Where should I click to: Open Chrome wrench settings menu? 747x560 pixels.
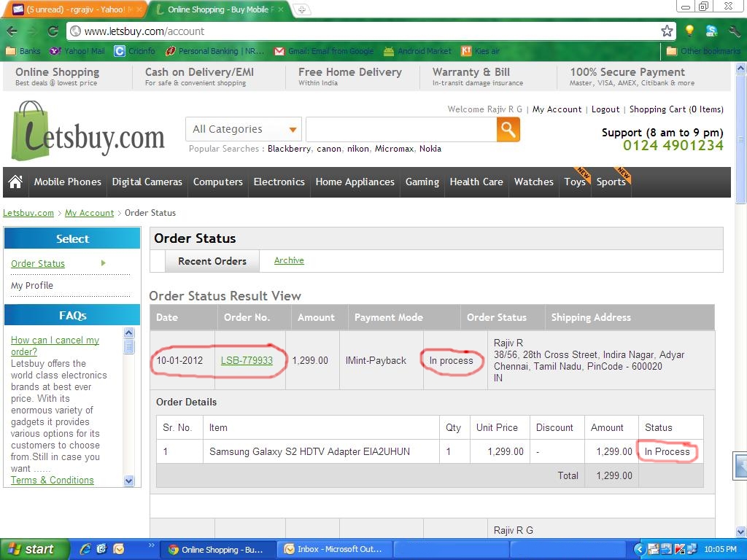(x=733, y=31)
